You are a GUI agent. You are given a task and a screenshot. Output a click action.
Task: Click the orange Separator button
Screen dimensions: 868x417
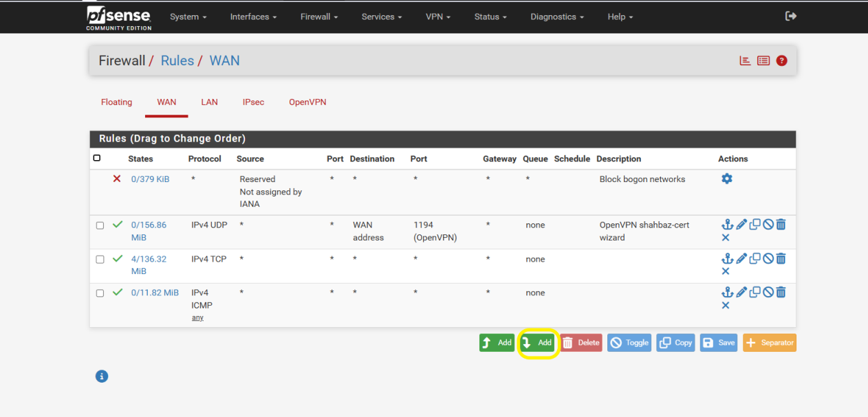click(x=769, y=343)
